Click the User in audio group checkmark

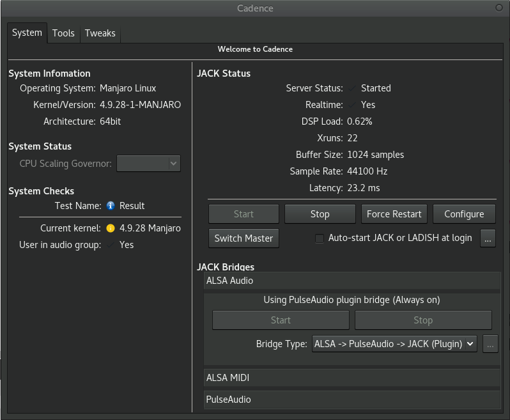[111, 245]
